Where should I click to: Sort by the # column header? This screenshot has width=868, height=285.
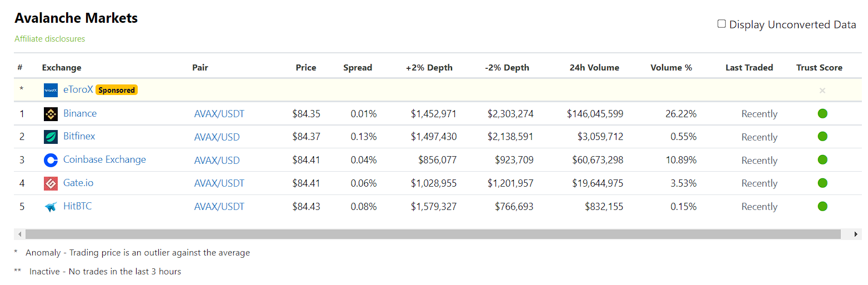point(20,68)
